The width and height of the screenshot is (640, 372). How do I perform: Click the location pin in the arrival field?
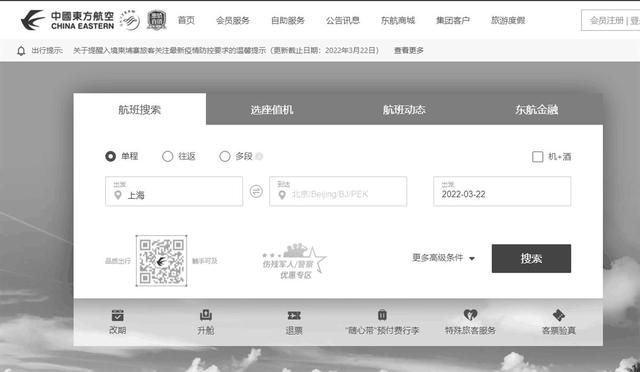[282, 195]
